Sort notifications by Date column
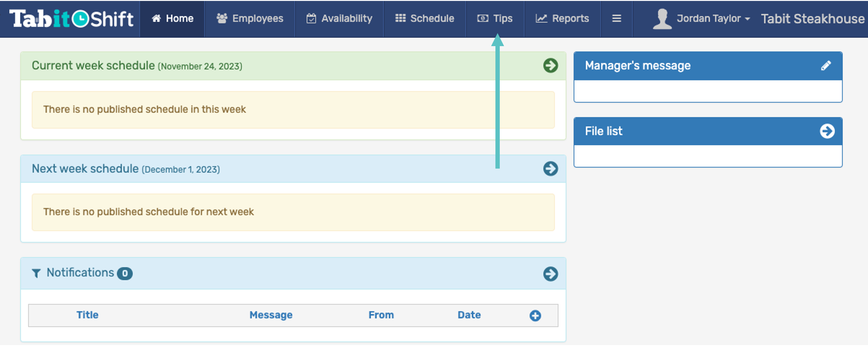The image size is (868, 346). point(469,315)
